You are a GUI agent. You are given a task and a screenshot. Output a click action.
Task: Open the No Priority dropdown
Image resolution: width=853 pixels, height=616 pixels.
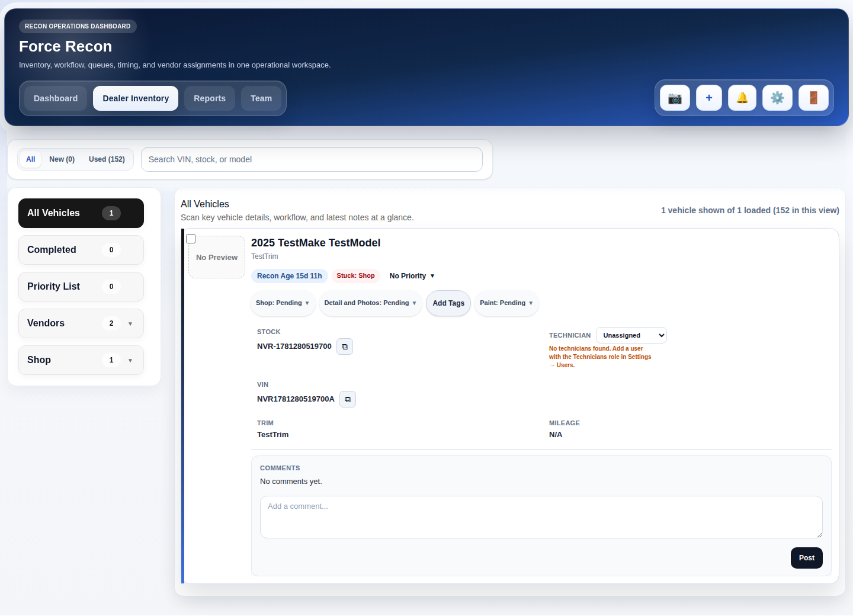click(412, 276)
